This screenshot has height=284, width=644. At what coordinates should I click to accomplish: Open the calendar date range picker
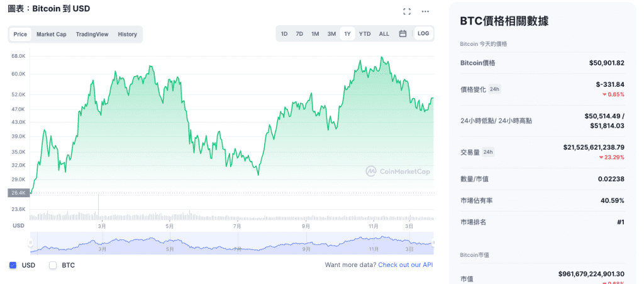[x=402, y=34]
